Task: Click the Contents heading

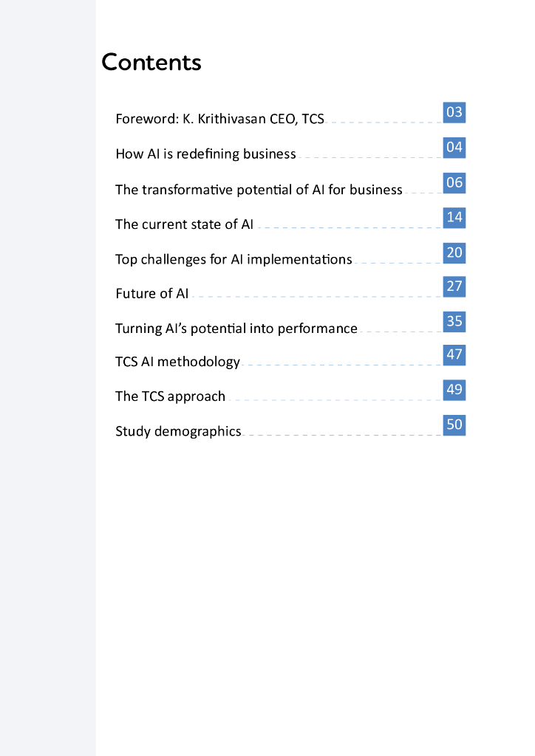Action: 151,62
